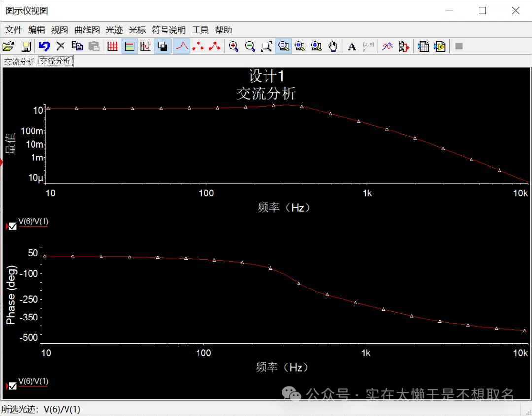Toggle the black/white background icon

coord(162,46)
